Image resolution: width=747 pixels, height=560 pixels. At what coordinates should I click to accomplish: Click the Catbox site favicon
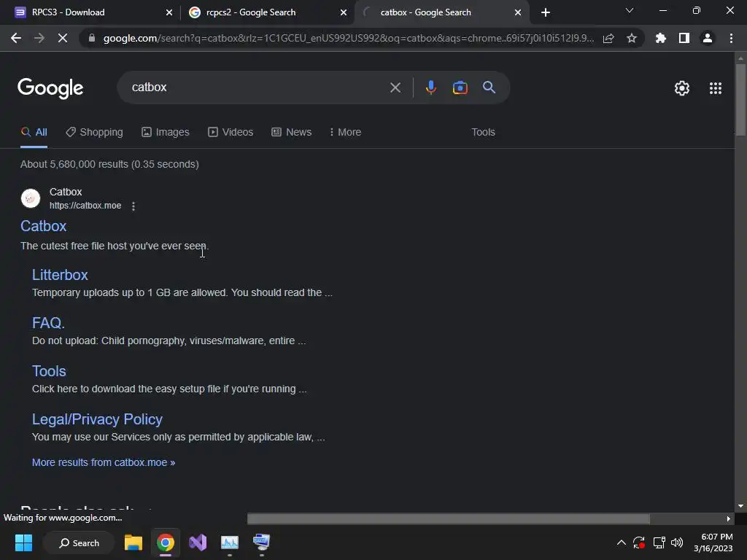(31, 198)
